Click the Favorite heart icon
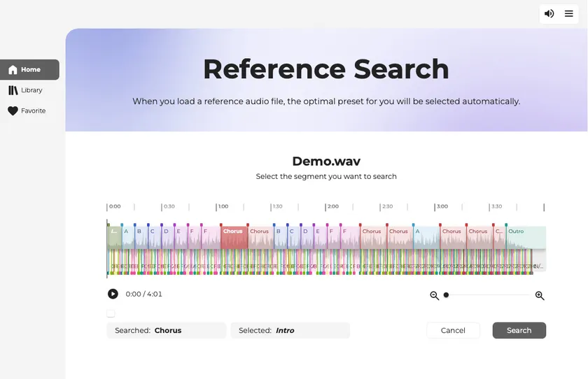 point(13,110)
